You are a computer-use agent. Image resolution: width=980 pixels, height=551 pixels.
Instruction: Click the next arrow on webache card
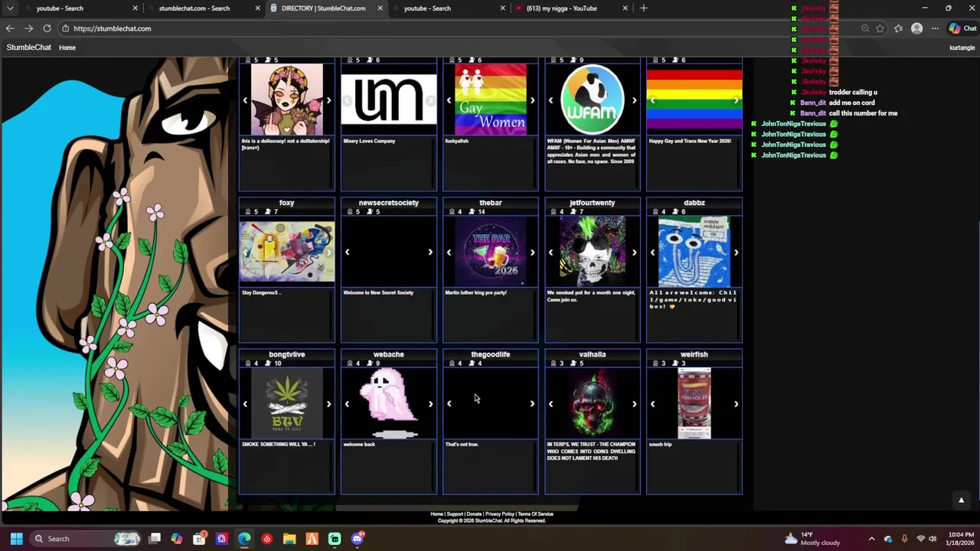(x=430, y=403)
